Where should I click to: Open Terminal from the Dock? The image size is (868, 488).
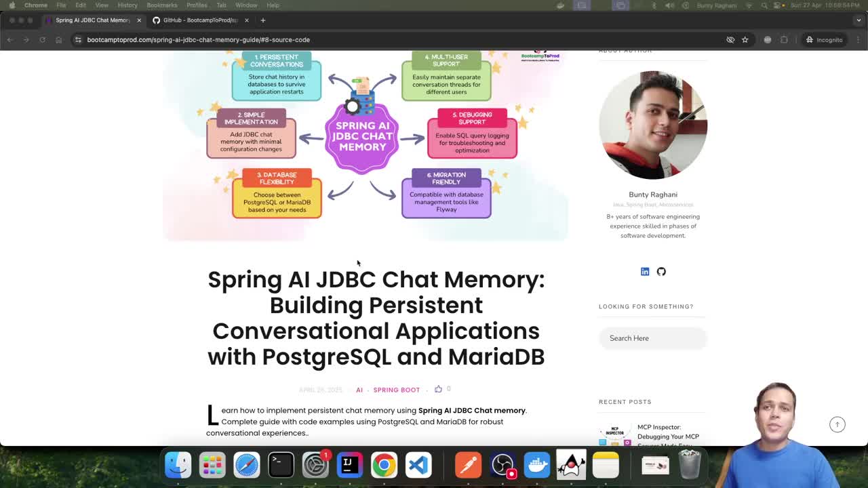pos(281,465)
